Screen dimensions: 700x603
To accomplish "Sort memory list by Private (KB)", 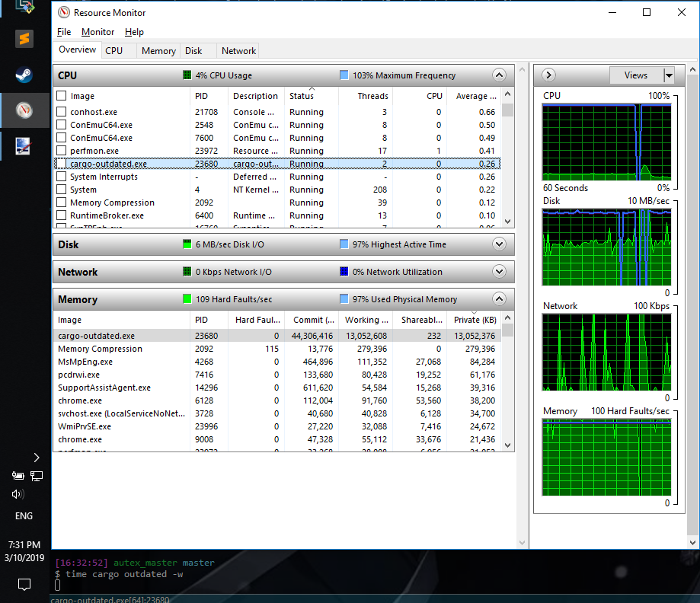I will (474, 320).
